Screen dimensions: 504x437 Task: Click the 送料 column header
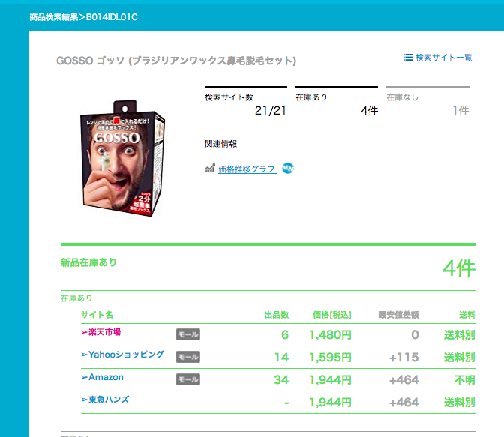(x=467, y=315)
